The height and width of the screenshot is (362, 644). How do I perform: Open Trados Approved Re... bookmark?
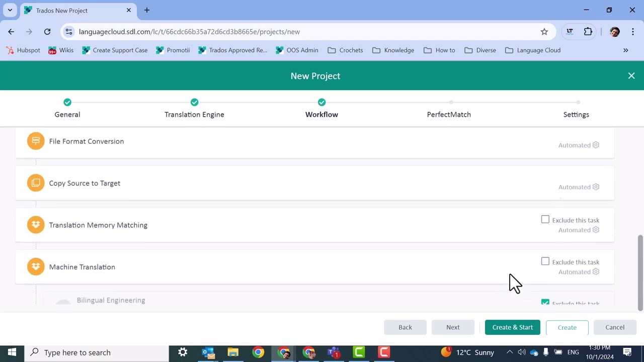pos(233,50)
